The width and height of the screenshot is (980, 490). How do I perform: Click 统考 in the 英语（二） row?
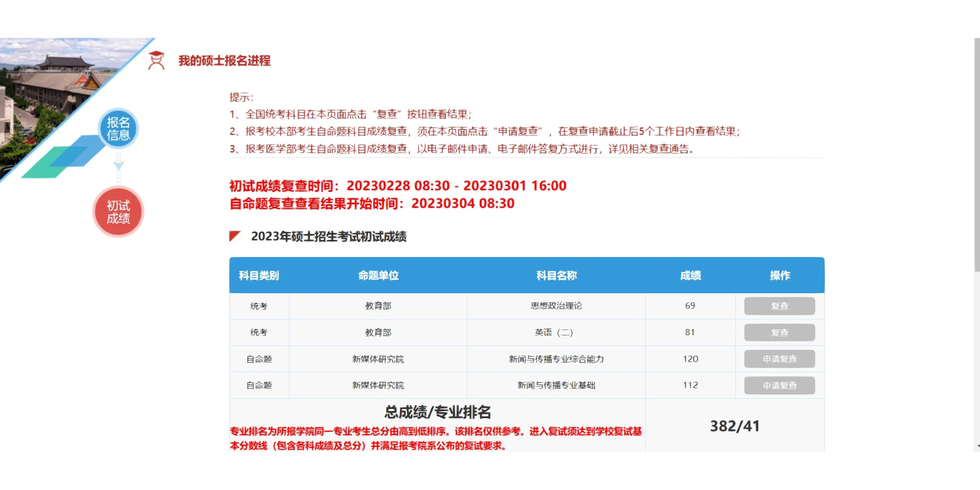[259, 332]
